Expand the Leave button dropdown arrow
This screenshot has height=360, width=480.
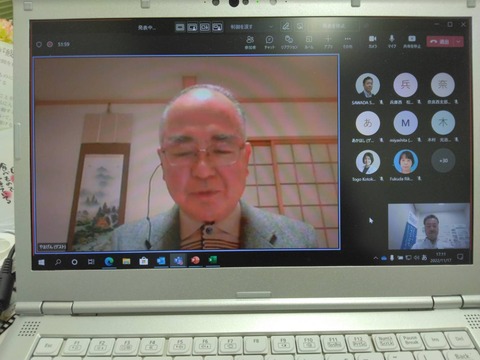(459, 42)
